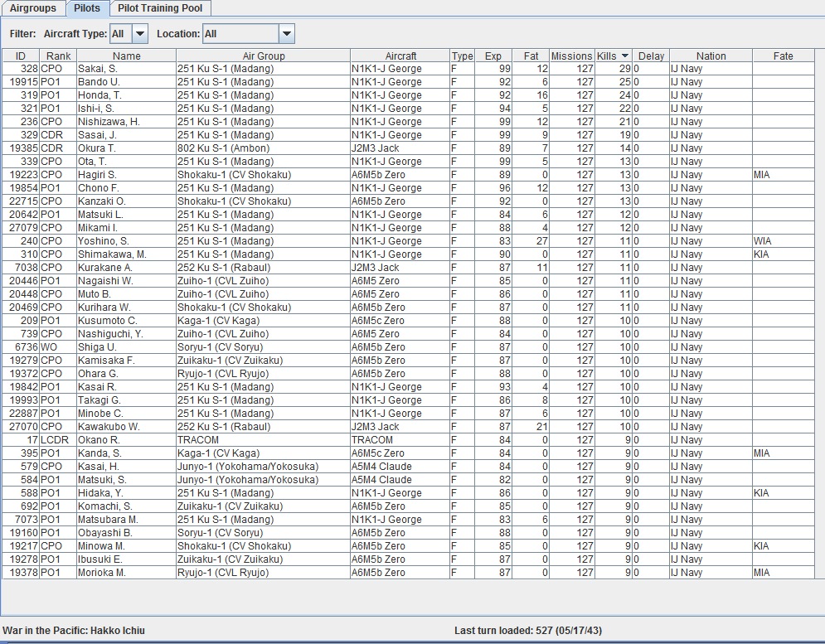
Task: Select pilot name Muto B.
Action: (95, 293)
